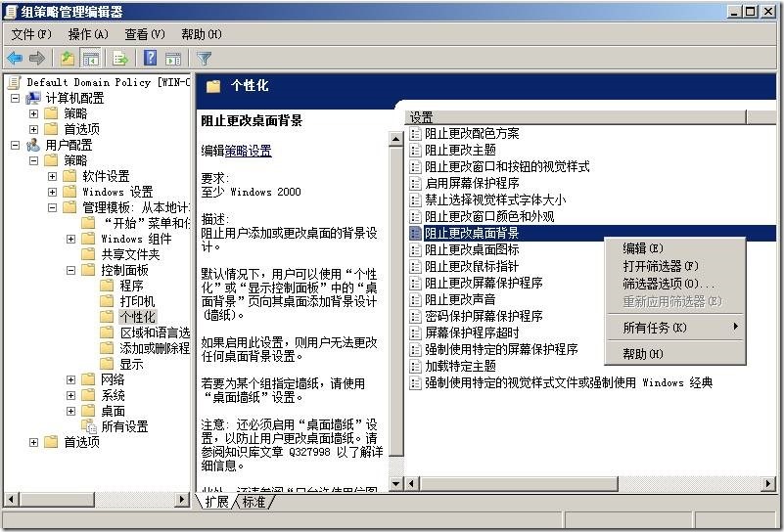Expand the 系统 node
The image size is (784, 532).
[71, 395]
